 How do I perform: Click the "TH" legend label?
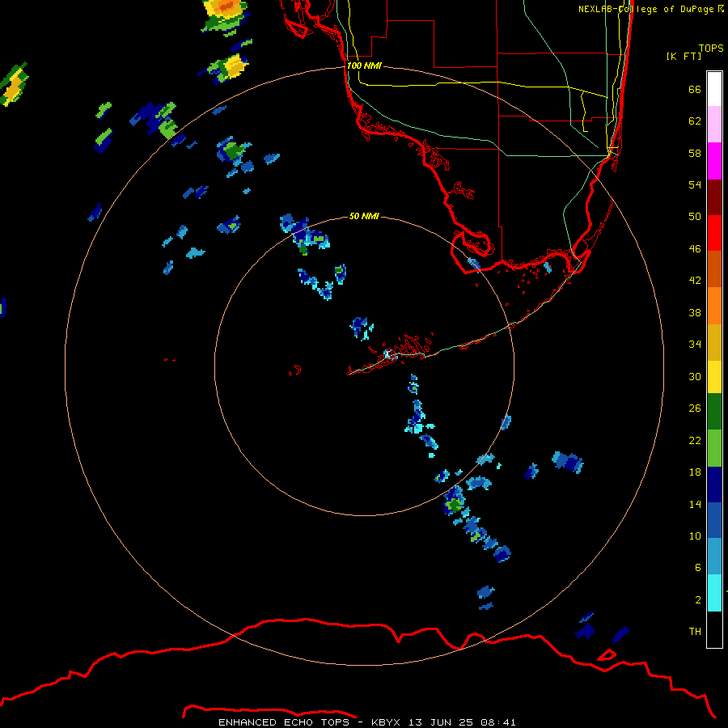[695, 631]
